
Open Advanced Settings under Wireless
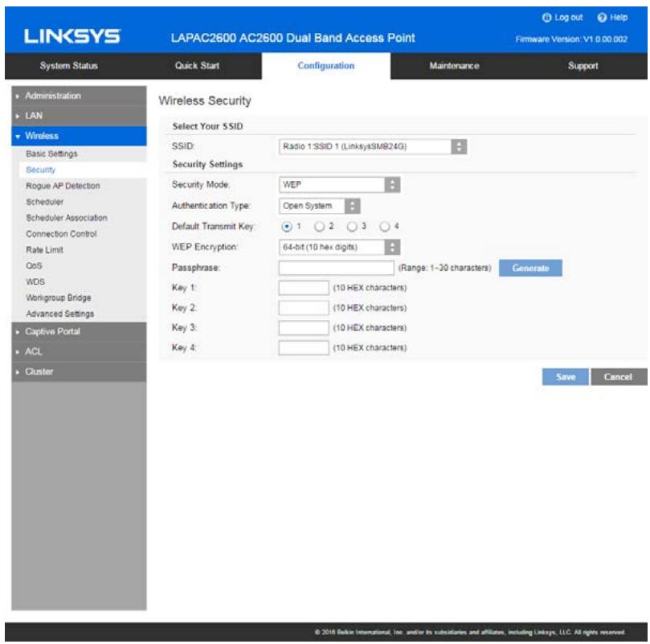coord(59,314)
